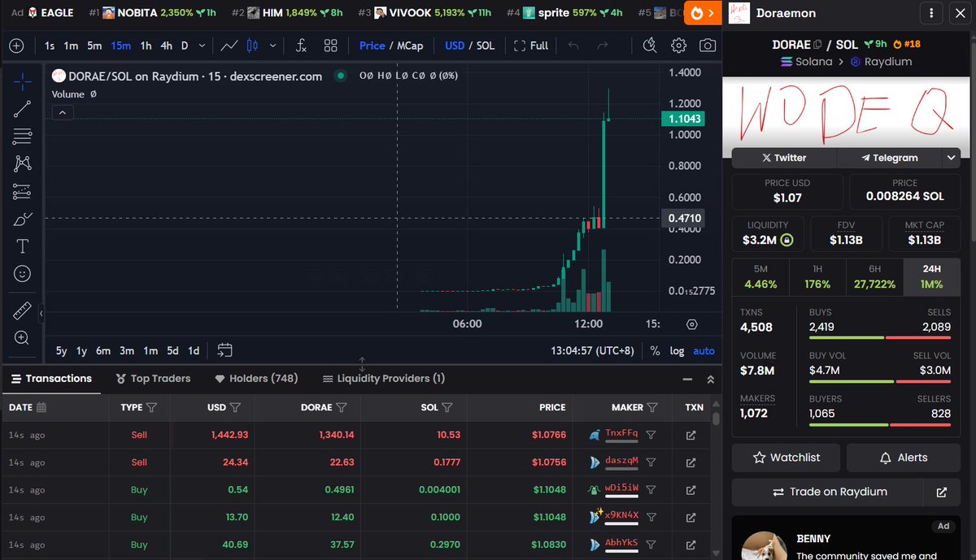Filter transactions by maker daszqM
976x560 pixels.
(651, 462)
